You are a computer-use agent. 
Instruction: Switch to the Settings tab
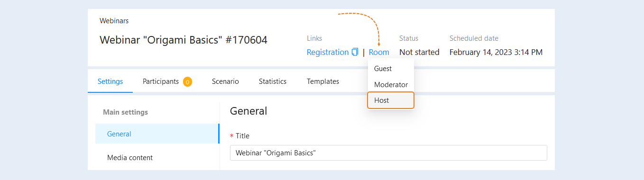pyautogui.click(x=110, y=81)
